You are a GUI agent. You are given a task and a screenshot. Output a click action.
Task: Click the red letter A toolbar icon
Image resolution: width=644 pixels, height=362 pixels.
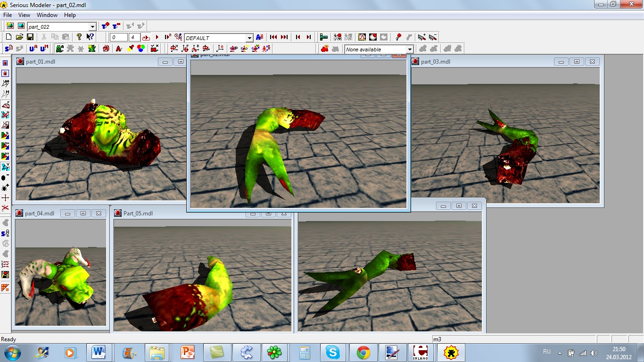coord(118,48)
